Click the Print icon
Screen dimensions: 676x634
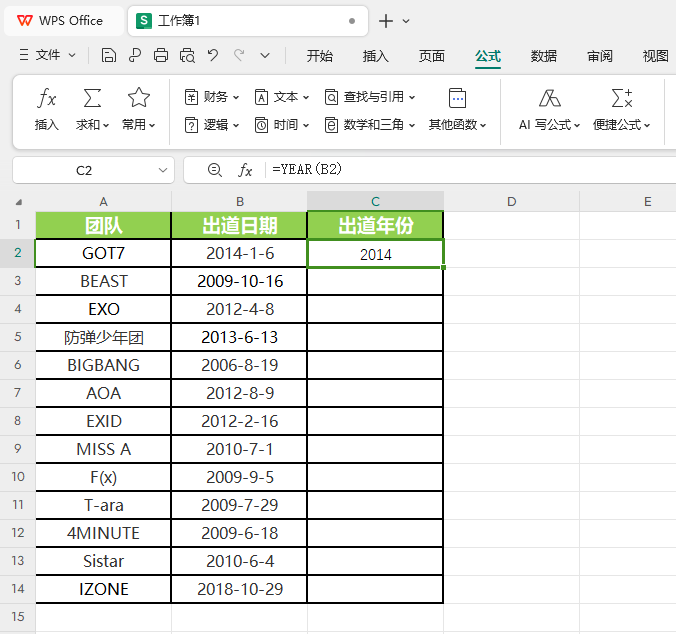(161, 56)
